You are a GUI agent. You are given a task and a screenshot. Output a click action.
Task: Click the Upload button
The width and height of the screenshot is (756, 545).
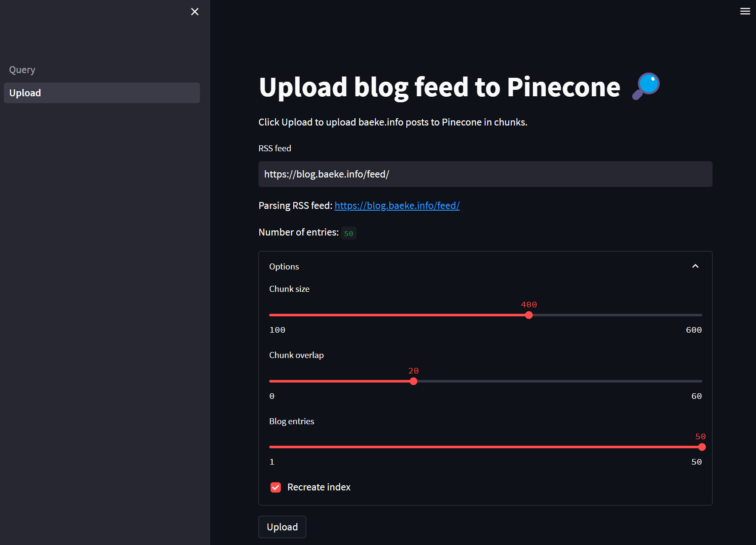(x=282, y=527)
